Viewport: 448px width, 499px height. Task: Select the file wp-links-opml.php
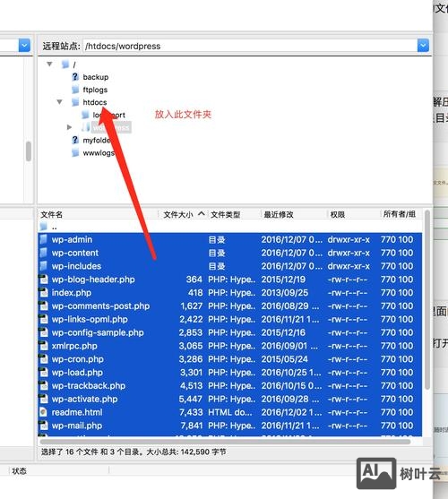tap(90, 320)
